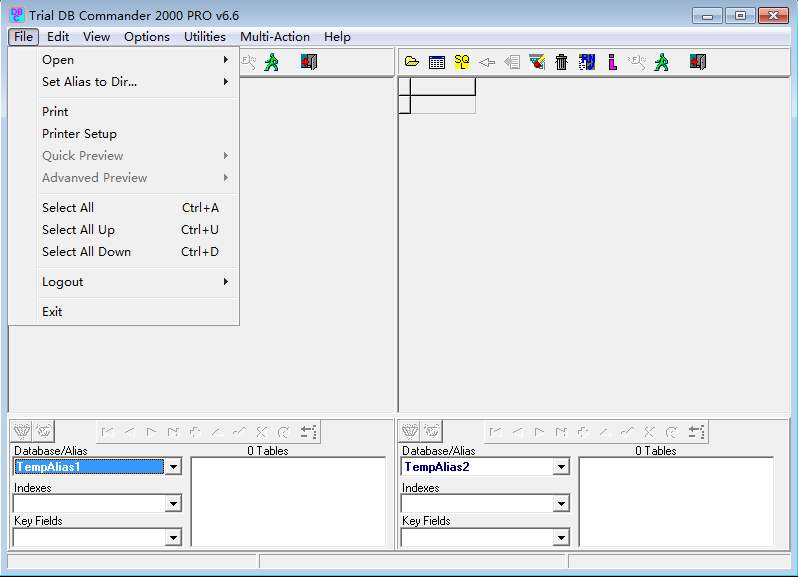Click the grayed Quick Preview menu entry
798x577 pixels.
pos(135,155)
